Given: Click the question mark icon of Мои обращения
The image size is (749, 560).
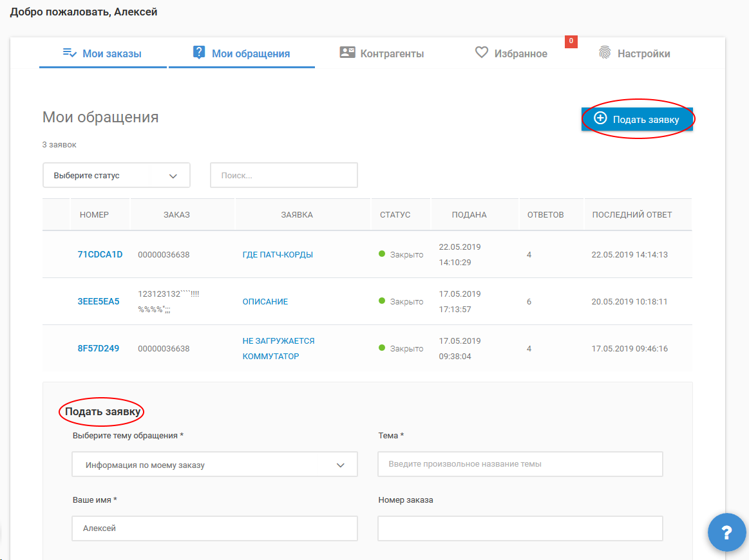Looking at the screenshot, I should tap(199, 53).
